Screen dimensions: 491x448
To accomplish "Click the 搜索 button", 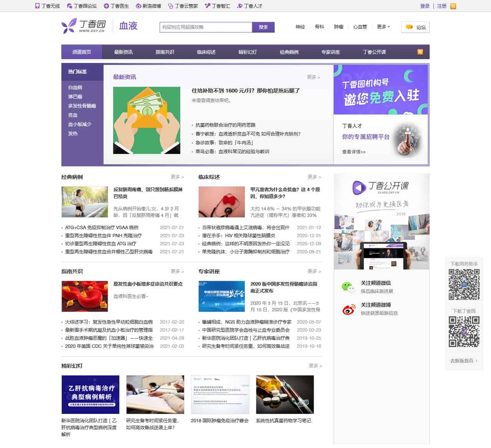I will coord(264,27).
